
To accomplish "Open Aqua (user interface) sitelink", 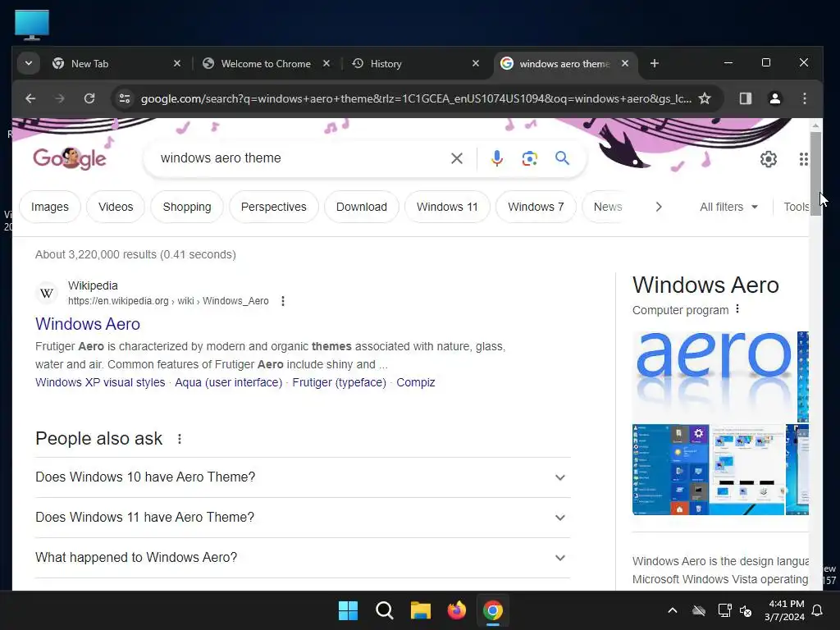I will pos(229,382).
